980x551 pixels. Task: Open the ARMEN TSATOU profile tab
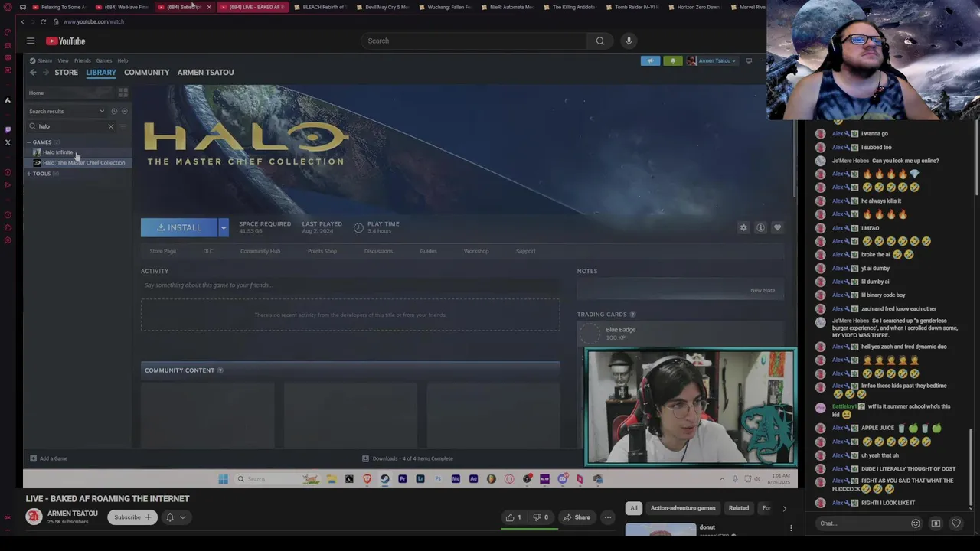click(205, 72)
